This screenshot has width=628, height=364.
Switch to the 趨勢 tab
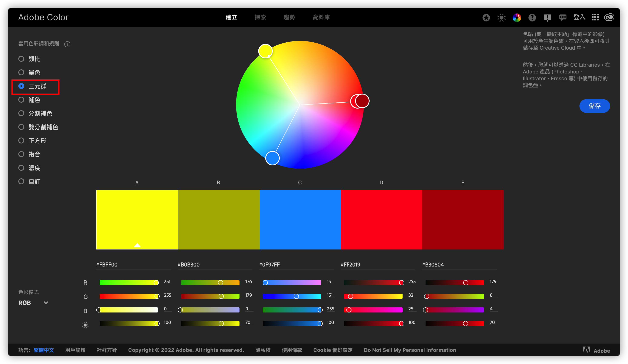tap(289, 17)
